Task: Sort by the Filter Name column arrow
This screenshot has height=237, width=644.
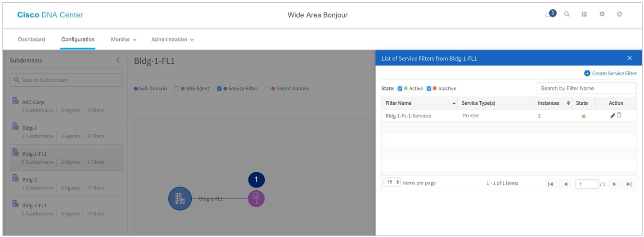Action: pyautogui.click(x=454, y=103)
